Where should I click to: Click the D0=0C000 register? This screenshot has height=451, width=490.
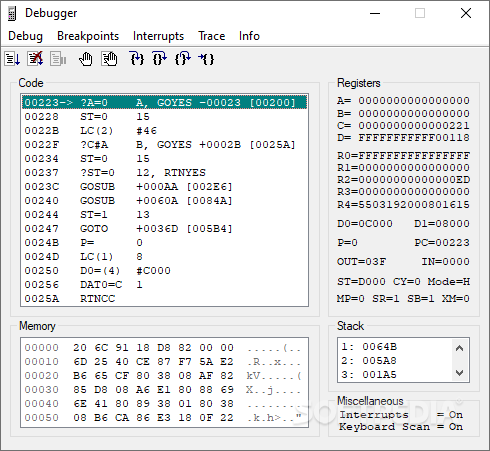(x=365, y=223)
